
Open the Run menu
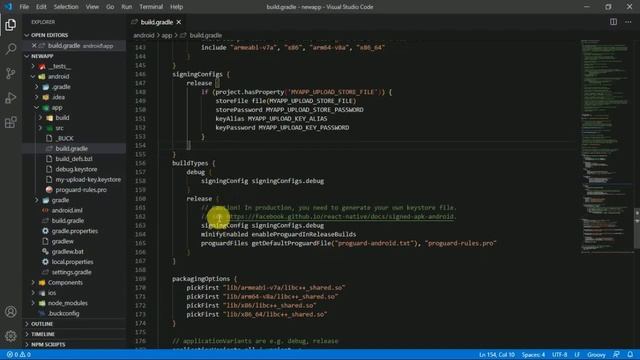(127, 7)
